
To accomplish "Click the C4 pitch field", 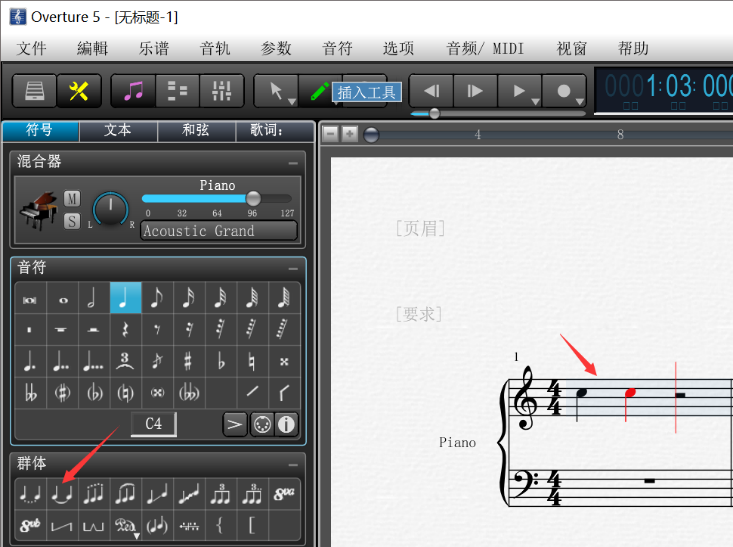I will 153,424.
